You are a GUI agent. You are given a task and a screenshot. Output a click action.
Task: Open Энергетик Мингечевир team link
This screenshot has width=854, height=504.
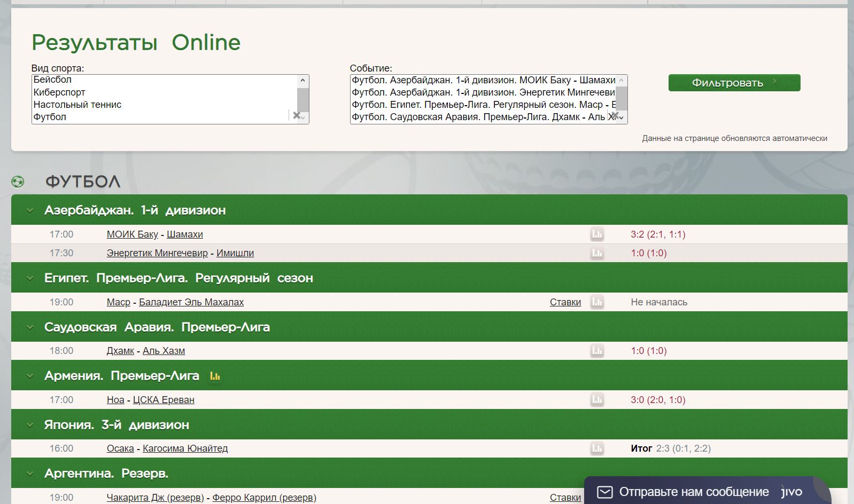tap(157, 253)
